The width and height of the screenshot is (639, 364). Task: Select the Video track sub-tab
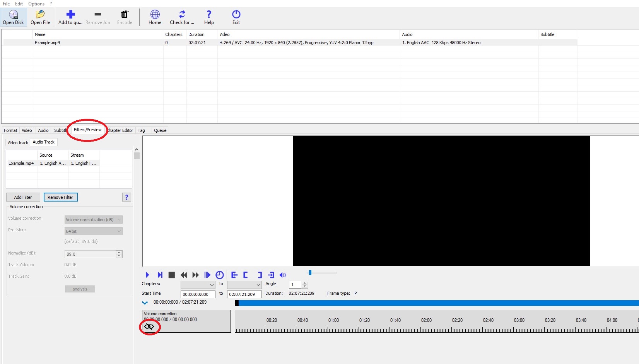click(18, 143)
